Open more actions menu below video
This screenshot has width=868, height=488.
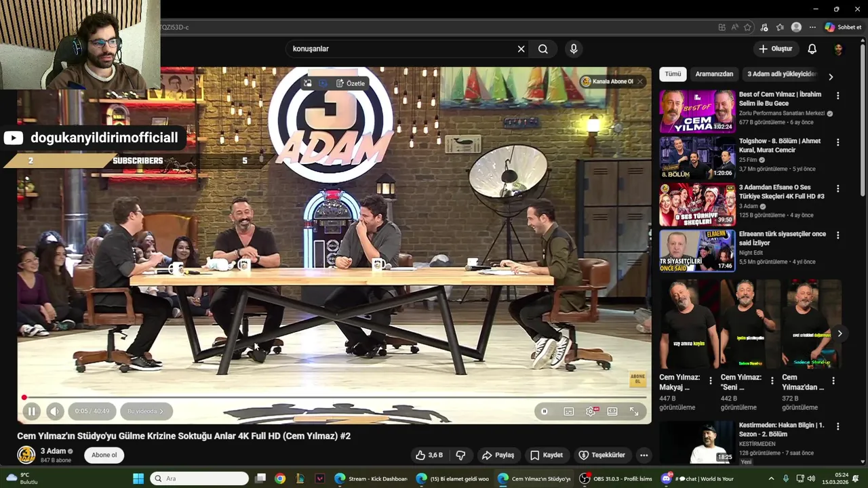coord(644,455)
